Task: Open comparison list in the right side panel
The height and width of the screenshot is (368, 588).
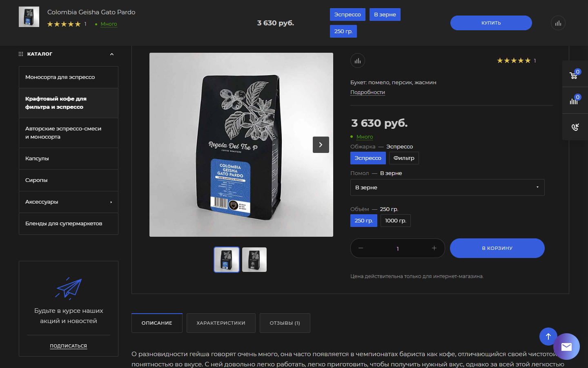Action: pos(574,101)
